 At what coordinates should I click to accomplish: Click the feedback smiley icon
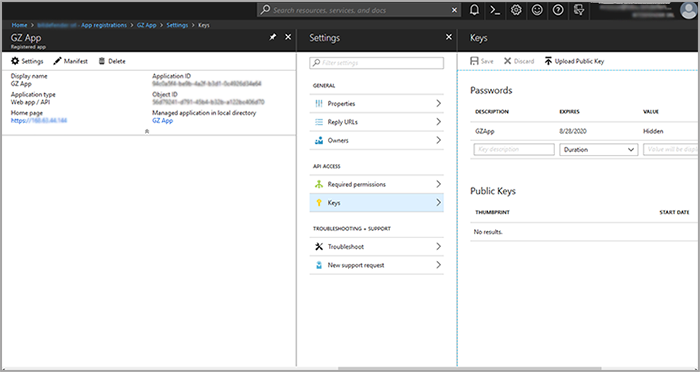[x=537, y=10]
